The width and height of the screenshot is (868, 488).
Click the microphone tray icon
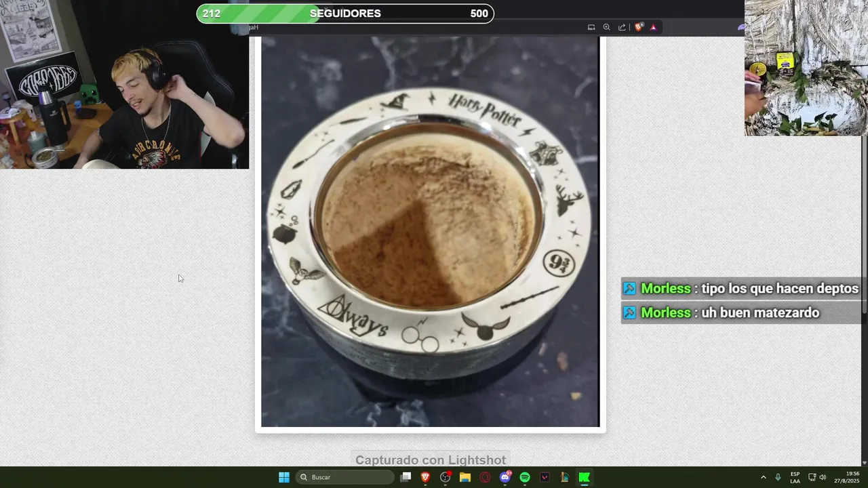(778, 477)
